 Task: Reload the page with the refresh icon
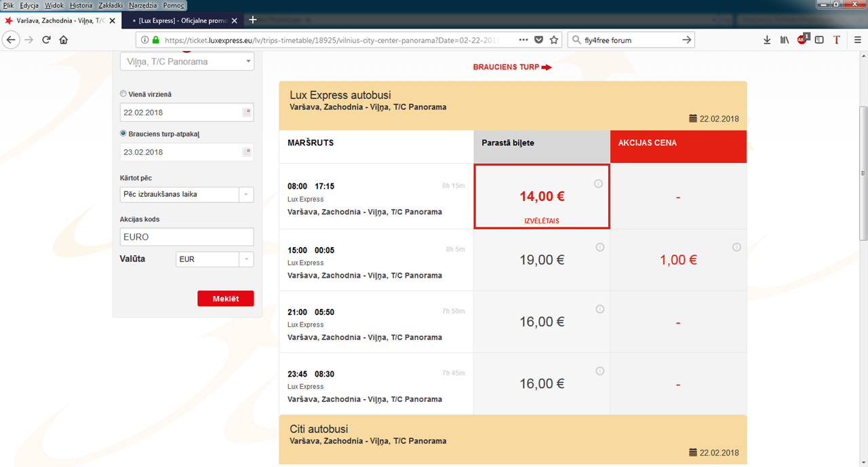coord(46,40)
